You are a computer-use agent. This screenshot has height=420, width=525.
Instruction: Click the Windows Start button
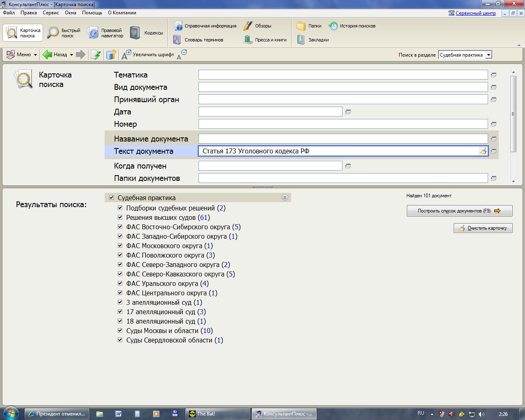11,413
